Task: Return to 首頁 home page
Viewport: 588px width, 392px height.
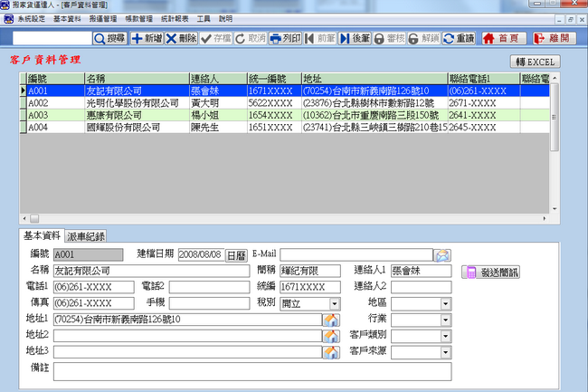Action: [504, 38]
